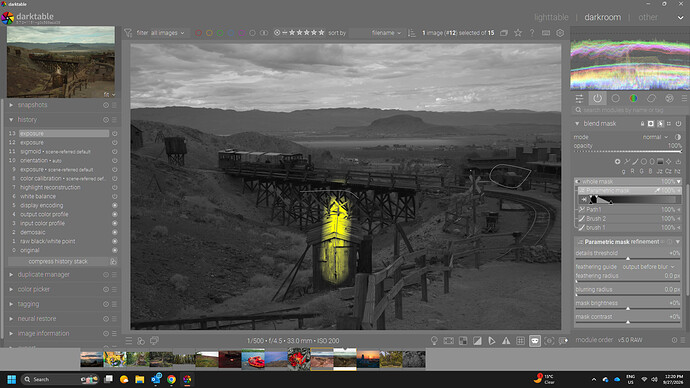
Task: Click the star overlay toggle in top bar
Action: (518, 33)
